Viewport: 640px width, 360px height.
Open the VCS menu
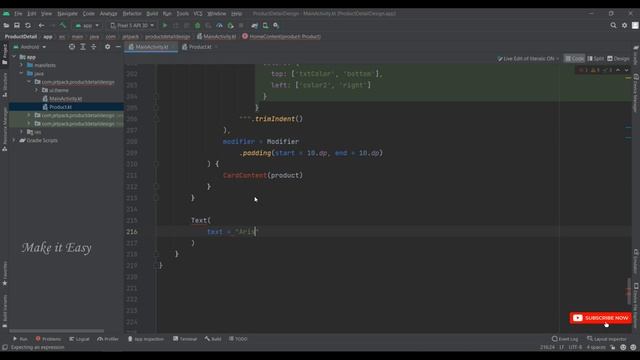pos(198,13)
